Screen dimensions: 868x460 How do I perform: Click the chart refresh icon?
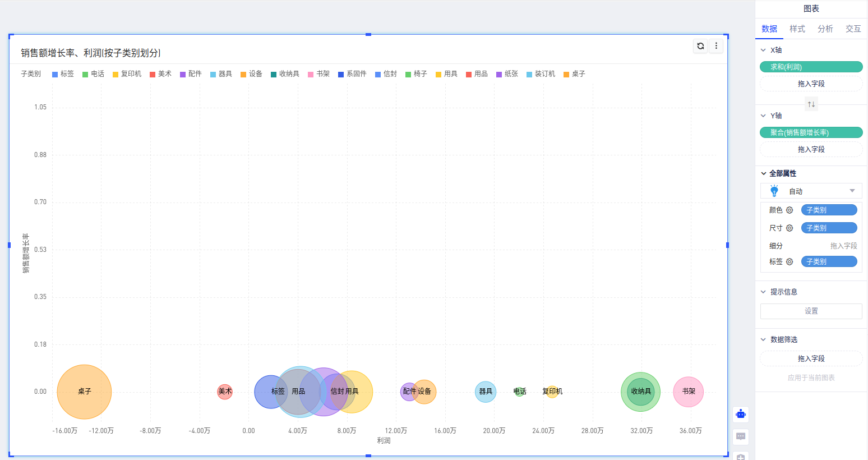(700, 46)
